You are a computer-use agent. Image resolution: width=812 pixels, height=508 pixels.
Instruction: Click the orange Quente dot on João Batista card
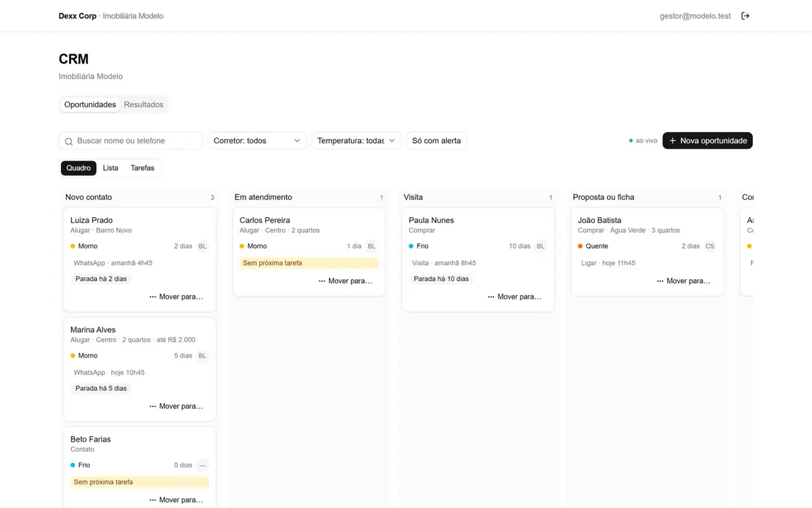point(580,247)
